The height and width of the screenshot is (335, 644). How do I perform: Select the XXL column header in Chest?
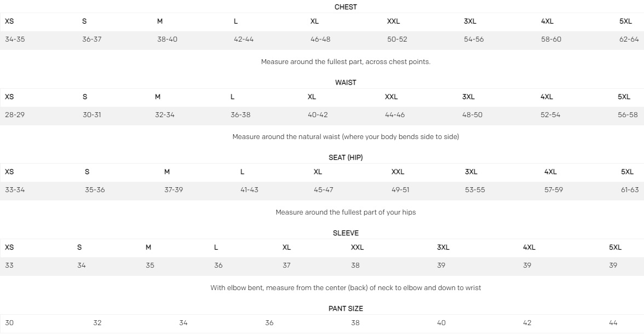coord(393,21)
